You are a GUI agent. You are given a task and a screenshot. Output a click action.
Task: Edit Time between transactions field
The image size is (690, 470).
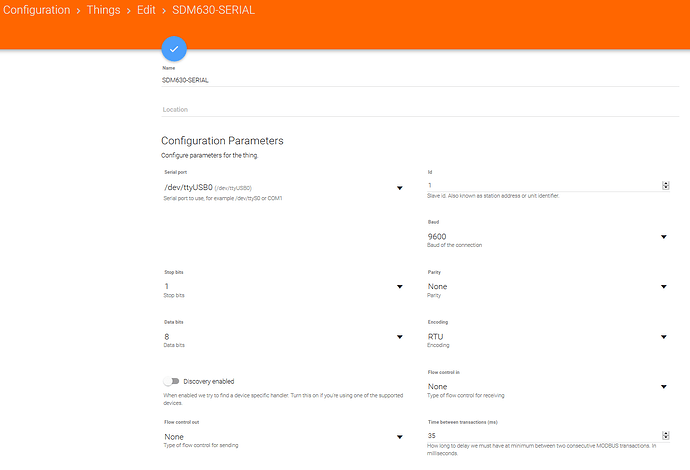coord(540,436)
